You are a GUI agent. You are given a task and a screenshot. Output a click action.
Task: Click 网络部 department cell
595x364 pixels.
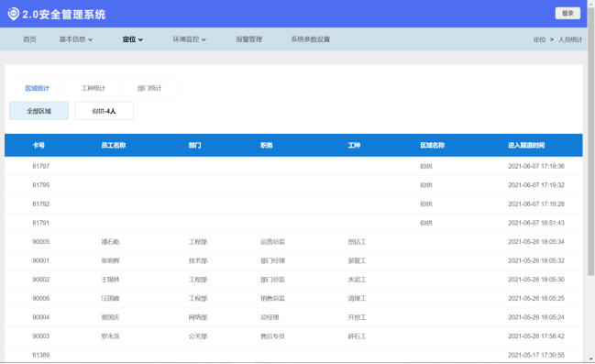click(x=198, y=317)
